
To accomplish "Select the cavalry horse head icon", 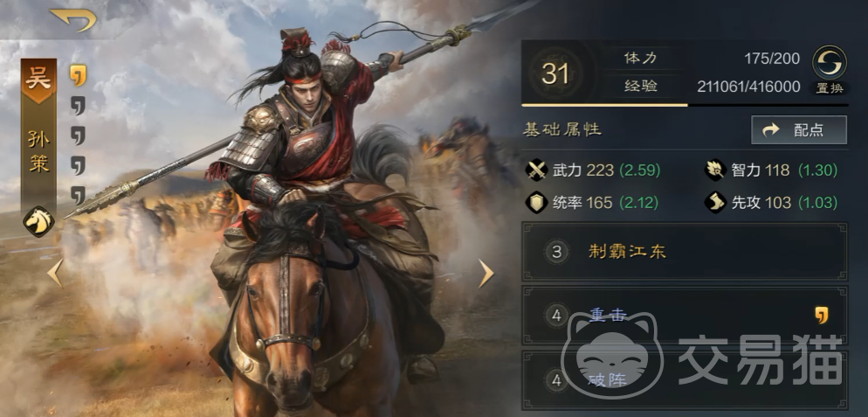I will point(38,220).
